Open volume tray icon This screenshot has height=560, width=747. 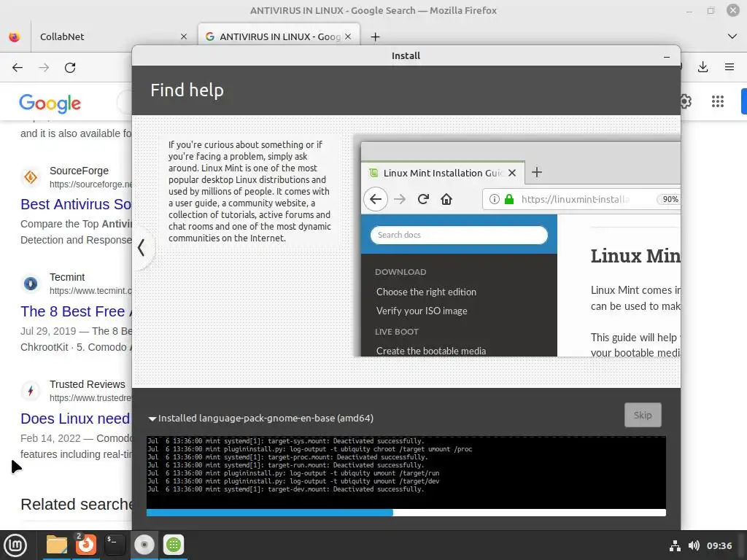(694, 545)
